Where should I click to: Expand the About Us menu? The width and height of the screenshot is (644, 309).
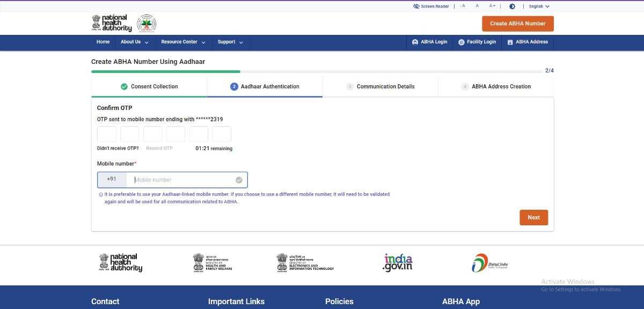click(x=134, y=42)
